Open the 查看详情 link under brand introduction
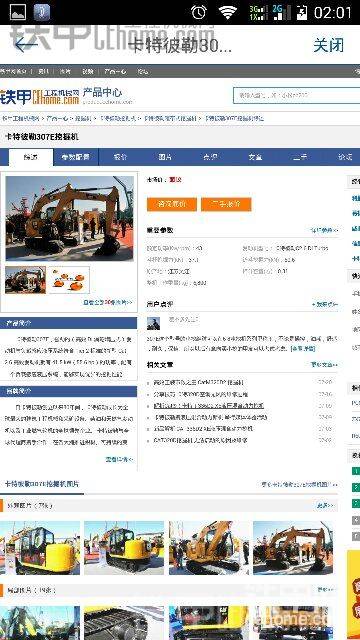This screenshot has width=360, height=640. [x=120, y=459]
